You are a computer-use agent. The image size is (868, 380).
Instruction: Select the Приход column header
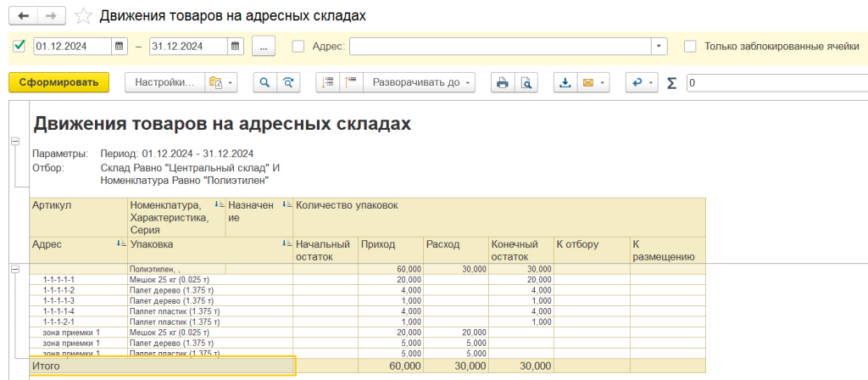[x=391, y=250]
